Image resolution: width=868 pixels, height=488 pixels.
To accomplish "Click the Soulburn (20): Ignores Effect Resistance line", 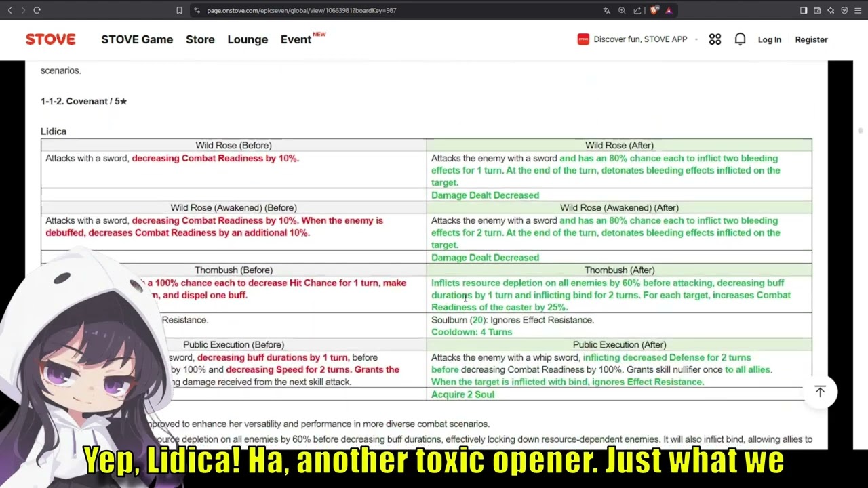I will (513, 320).
